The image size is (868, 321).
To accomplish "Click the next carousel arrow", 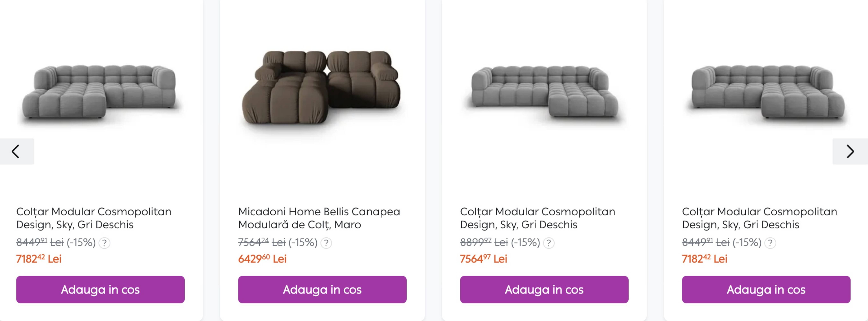I will [850, 152].
